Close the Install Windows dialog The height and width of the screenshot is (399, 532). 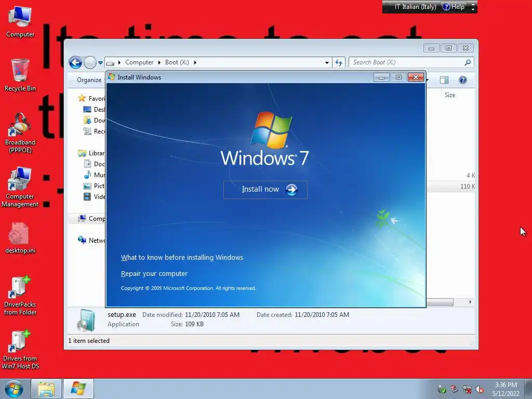(416, 77)
